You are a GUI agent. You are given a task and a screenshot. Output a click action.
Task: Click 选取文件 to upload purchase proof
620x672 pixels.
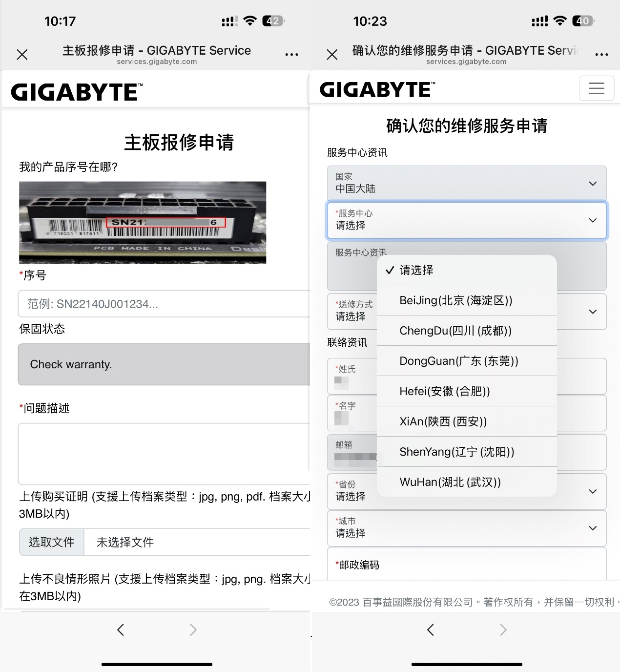pyautogui.click(x=52, y=542)
